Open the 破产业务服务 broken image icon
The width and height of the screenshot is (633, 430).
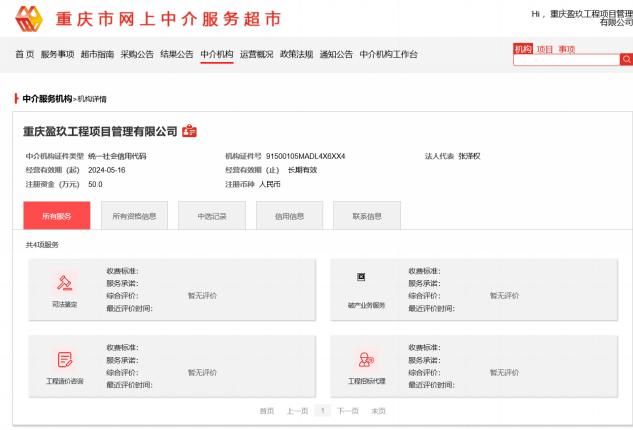click(x=361, y=277)
